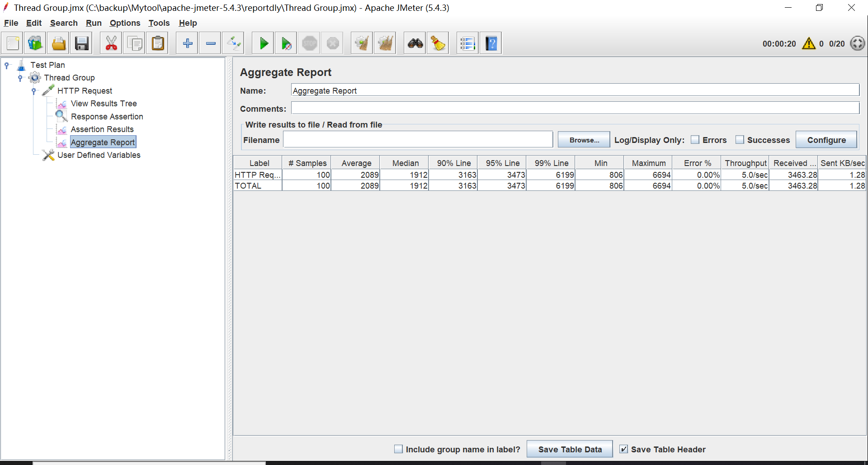Clear results with single broom icon
The height and width of the screenshot is (465, 868).
362,43
